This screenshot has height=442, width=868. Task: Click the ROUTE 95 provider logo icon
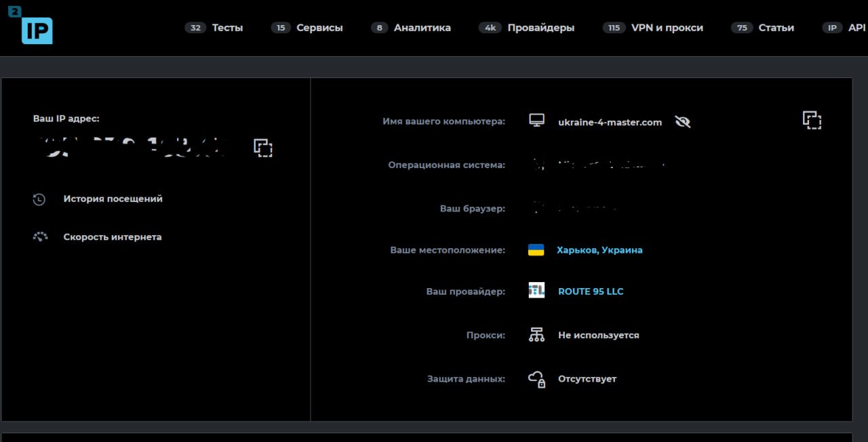click(536, 291)
